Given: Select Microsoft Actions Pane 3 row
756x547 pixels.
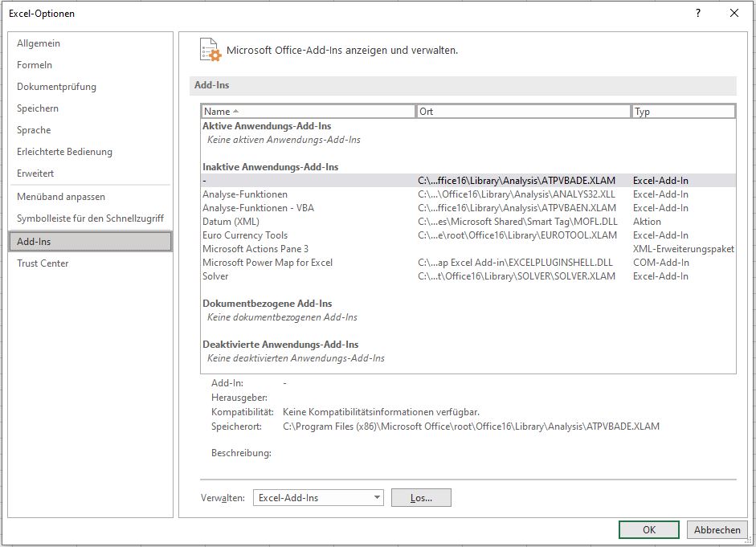Looking at the screenshot, I should [x=468, y=249].
